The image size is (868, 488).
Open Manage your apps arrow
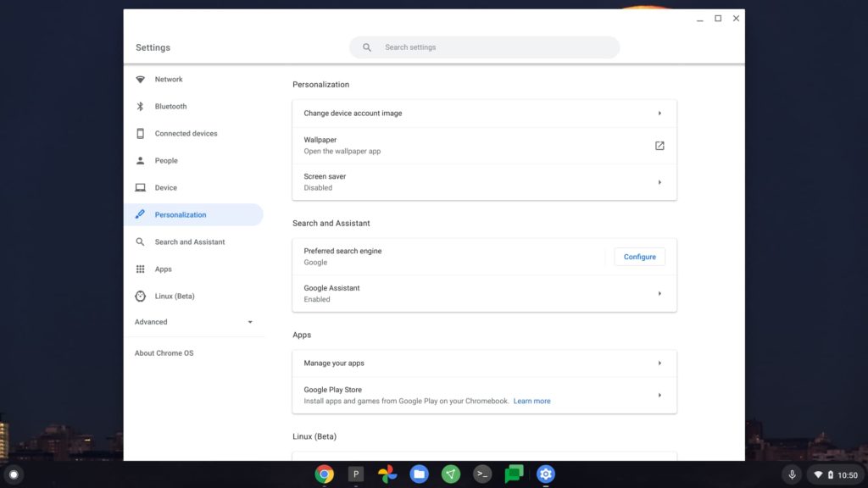(x=659, y=363)
